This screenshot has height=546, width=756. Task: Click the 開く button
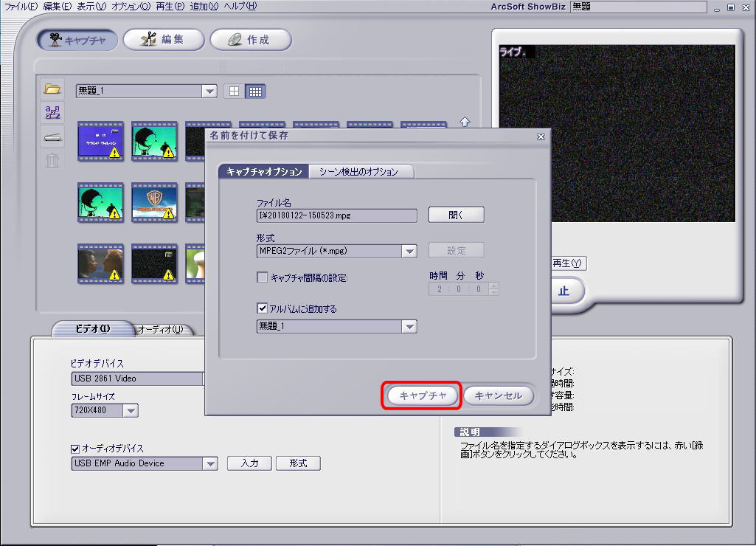(456, 215)
